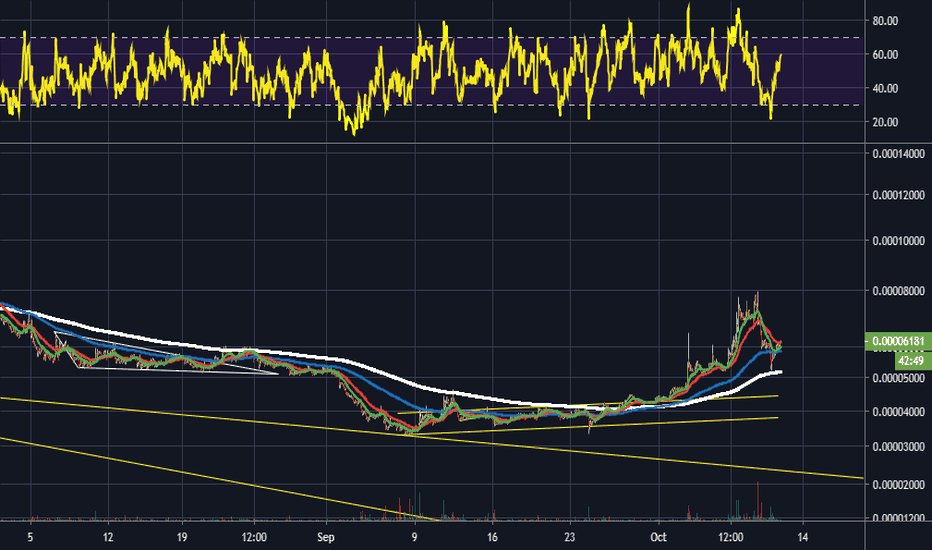
Task: Click the 0.00014000 price scale value
Action: [898, 153]
